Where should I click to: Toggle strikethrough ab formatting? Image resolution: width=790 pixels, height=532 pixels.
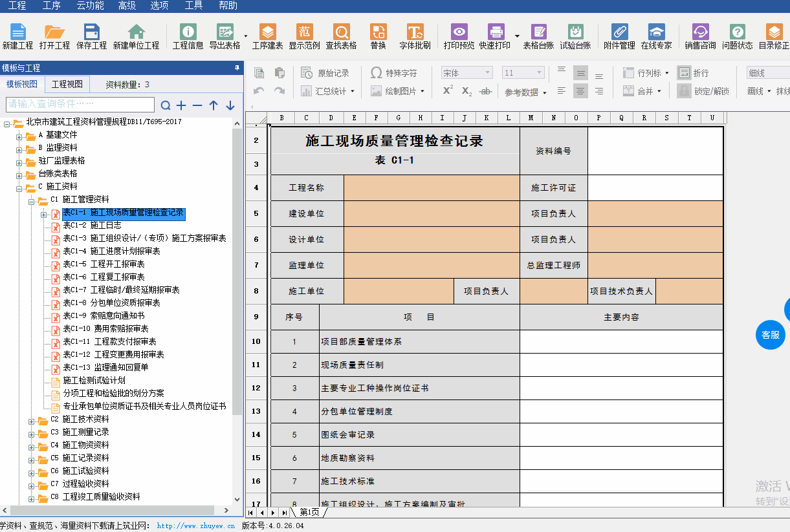(x=486, y=91)
